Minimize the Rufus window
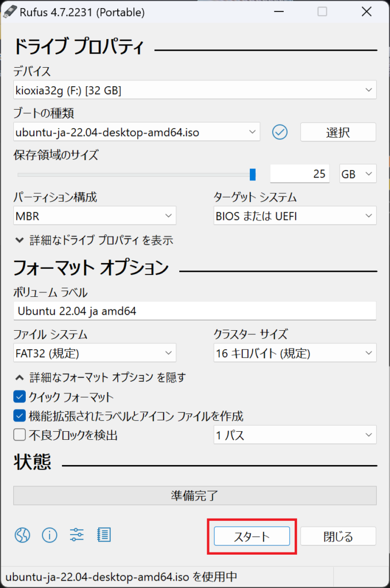 pos(279,11)
